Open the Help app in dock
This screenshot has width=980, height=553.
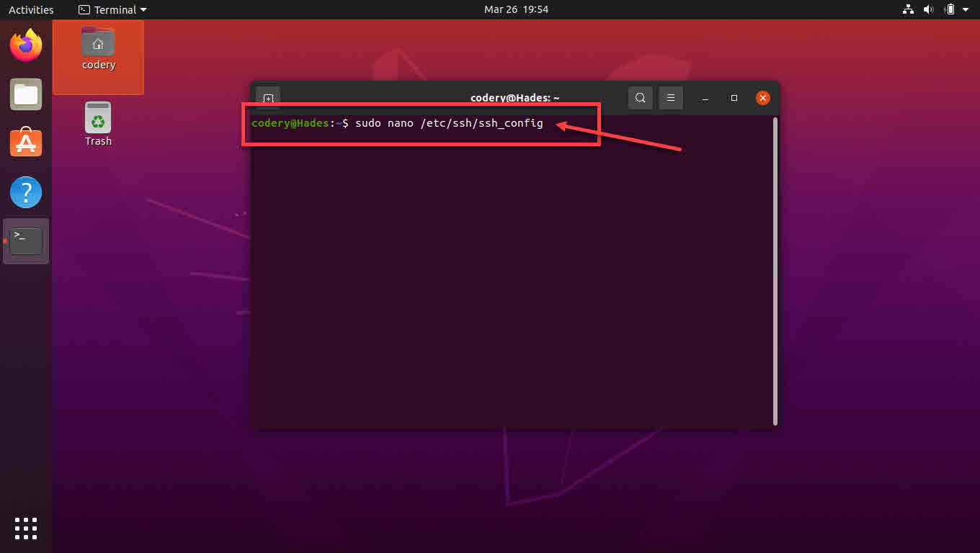26,192
